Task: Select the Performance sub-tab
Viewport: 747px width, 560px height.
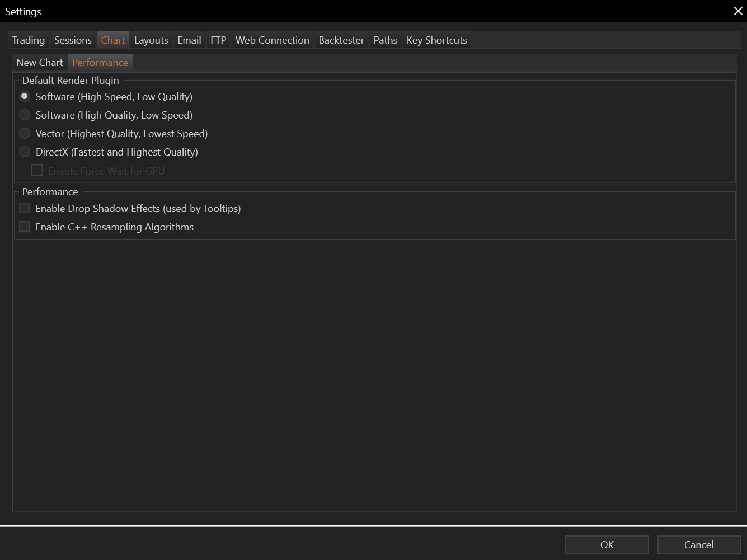Action: coord(100,63)
